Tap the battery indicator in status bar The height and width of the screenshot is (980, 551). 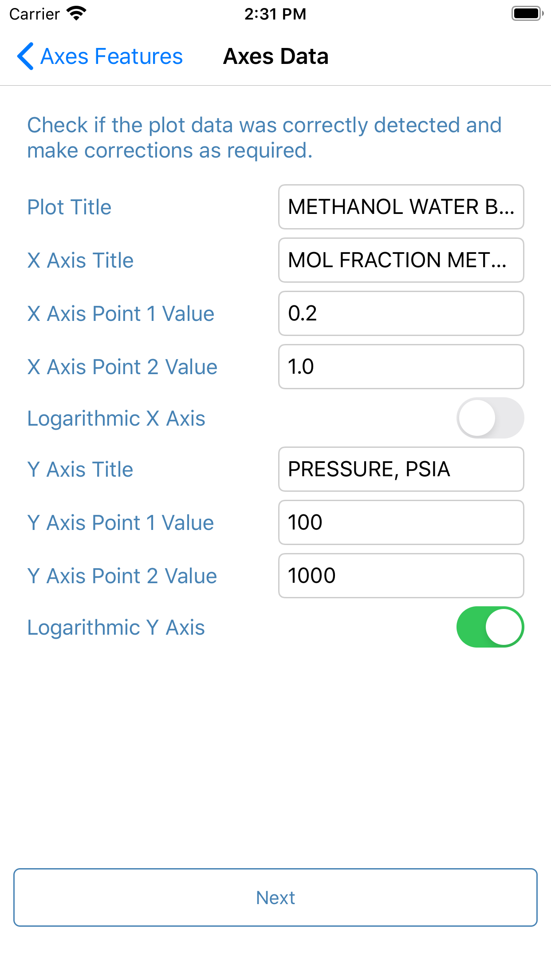526,14
